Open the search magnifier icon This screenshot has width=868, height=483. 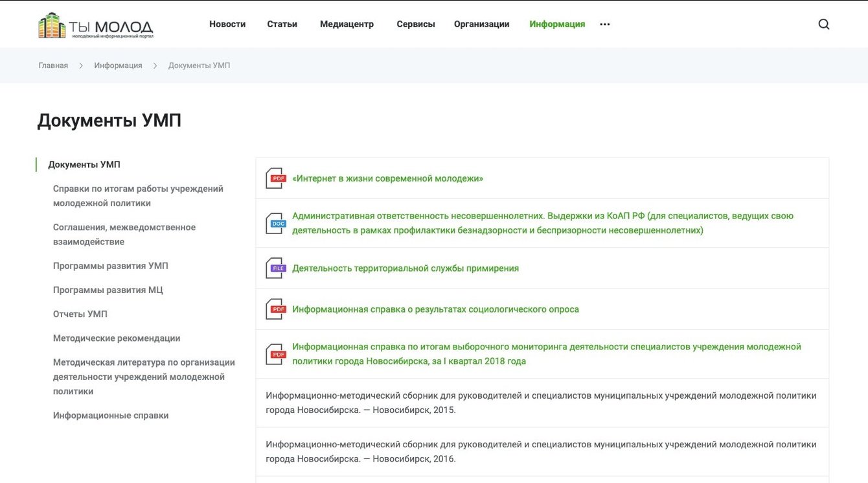coord(823,25)
